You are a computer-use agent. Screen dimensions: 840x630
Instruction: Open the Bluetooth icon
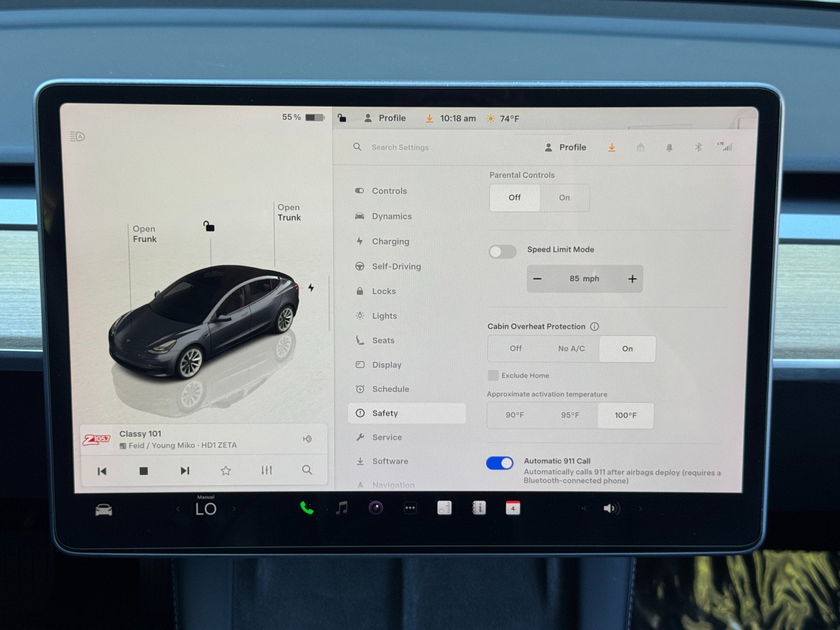click(x=698, y=148)
